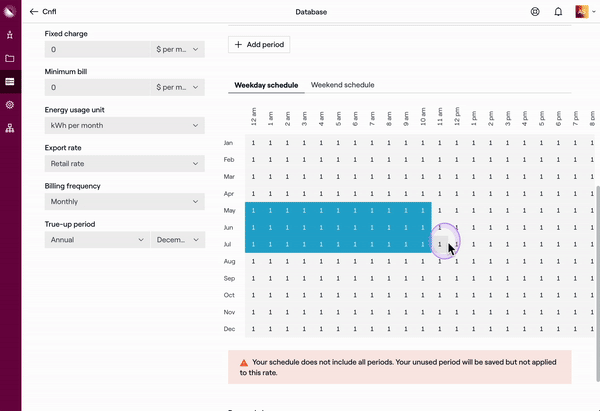Open the user avatar menu
This screenshot has height=411, width=600.
point(582,12)
